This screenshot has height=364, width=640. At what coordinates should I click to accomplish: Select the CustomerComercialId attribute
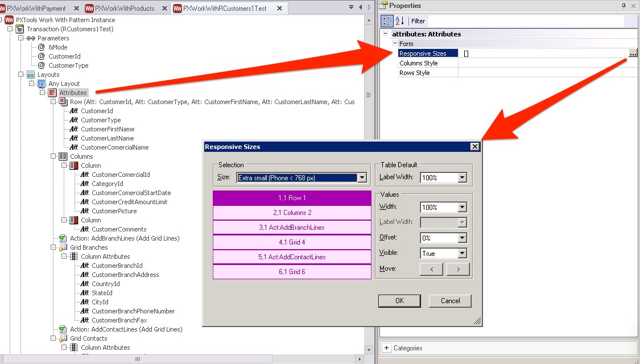tap(121, 175)
